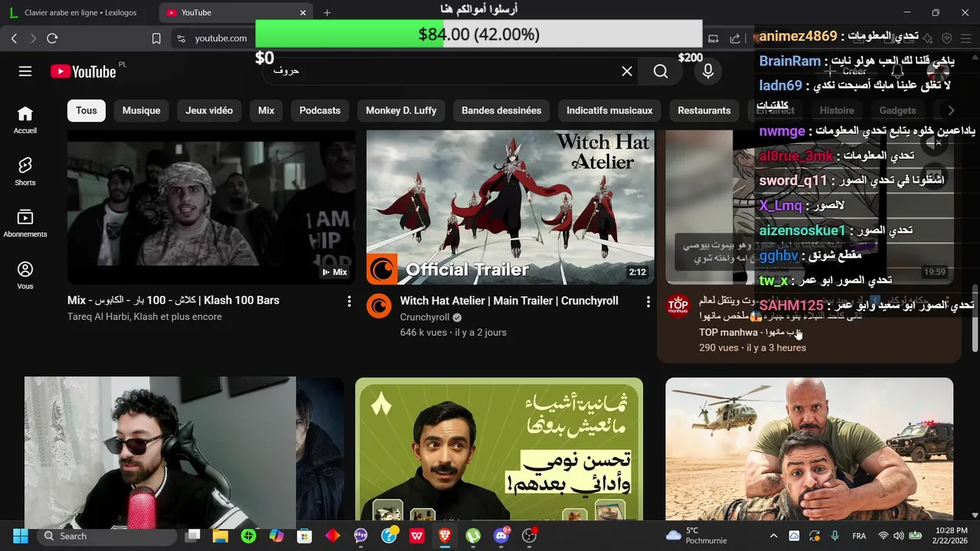Open Witch Hat Atelier Main Trailer title
Viewport: 980px width, 551px height.
(x=509, y=301)
